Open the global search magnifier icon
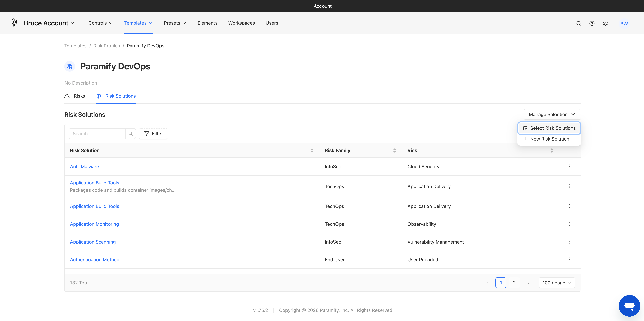 click(579, 23)
